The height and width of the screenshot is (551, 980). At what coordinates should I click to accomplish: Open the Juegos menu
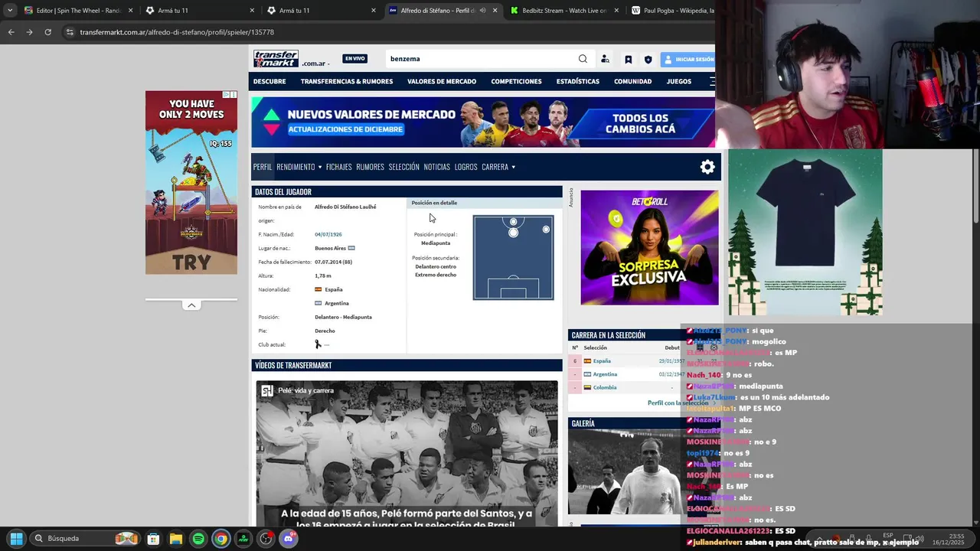click(x=679, y=81)
